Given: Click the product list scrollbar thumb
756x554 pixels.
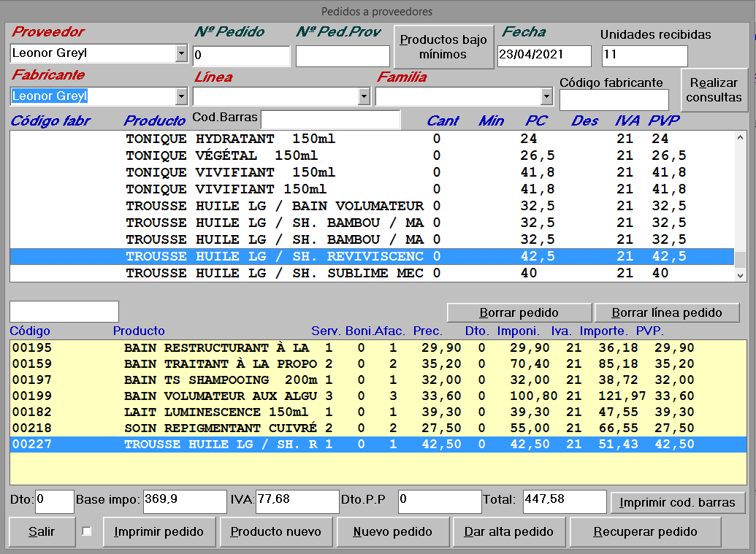Looking at the screenshot, I should [740, 258].
